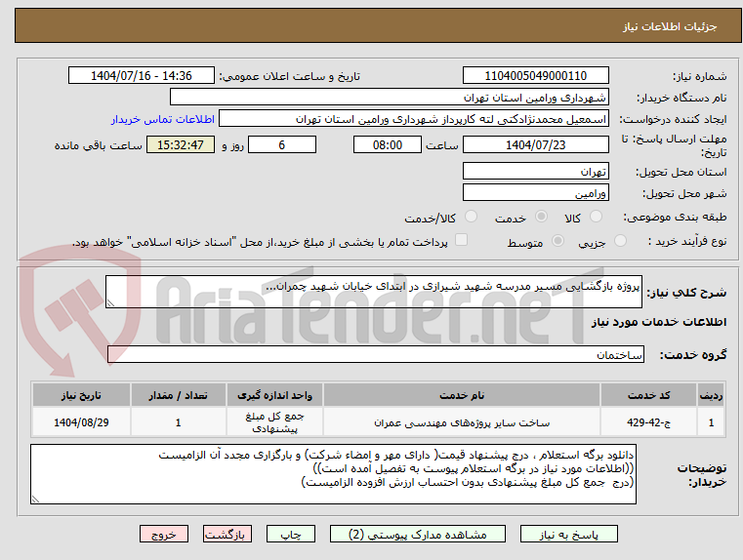Click the deadline date field 1404/07/23
This screenshot has width=743, height=560.
[535, 144]
